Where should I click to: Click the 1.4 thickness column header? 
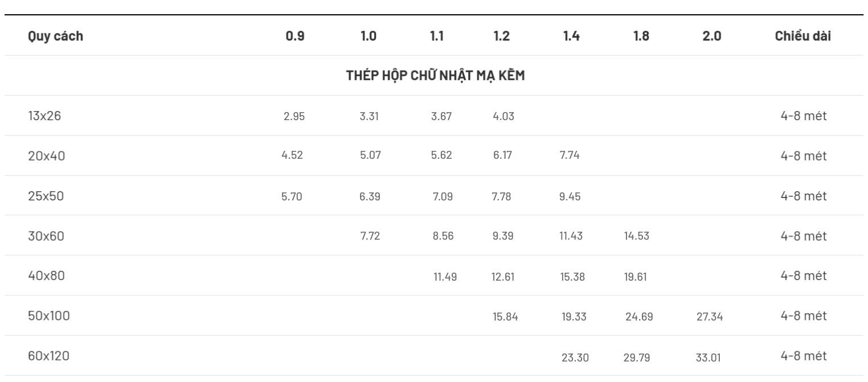coord(571,36)
